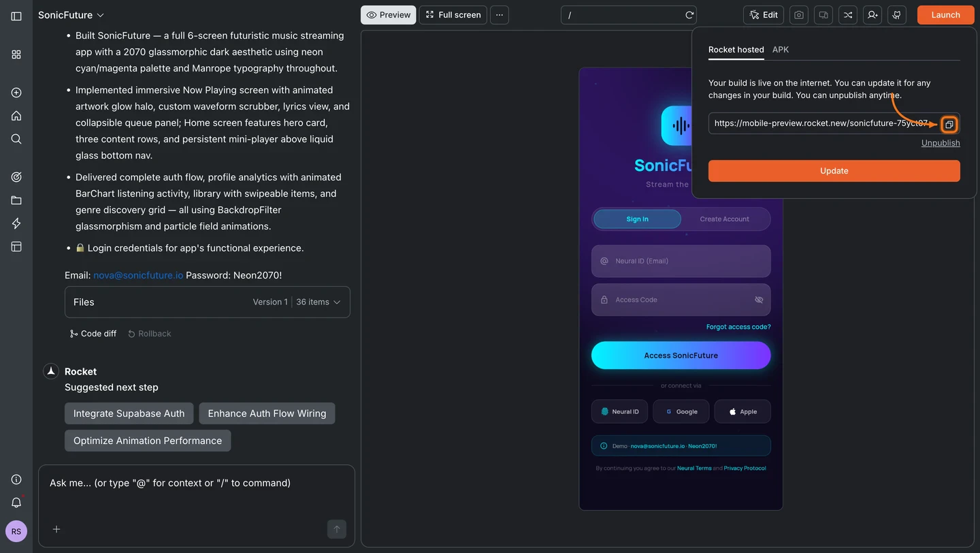The image size is (980, 553).
Task: Click the shuffle arrows toolbar icon
Action: pos(848,15)
